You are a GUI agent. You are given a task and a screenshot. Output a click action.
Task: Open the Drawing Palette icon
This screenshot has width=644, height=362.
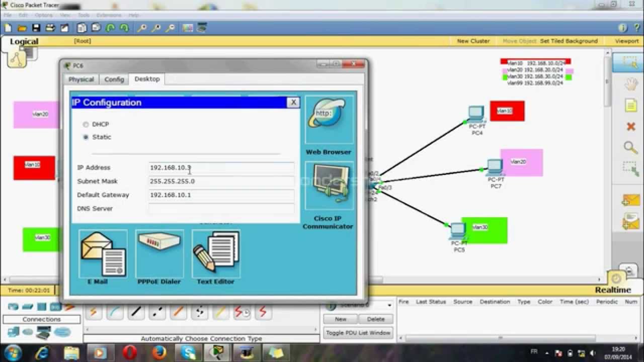click(188, 28)
